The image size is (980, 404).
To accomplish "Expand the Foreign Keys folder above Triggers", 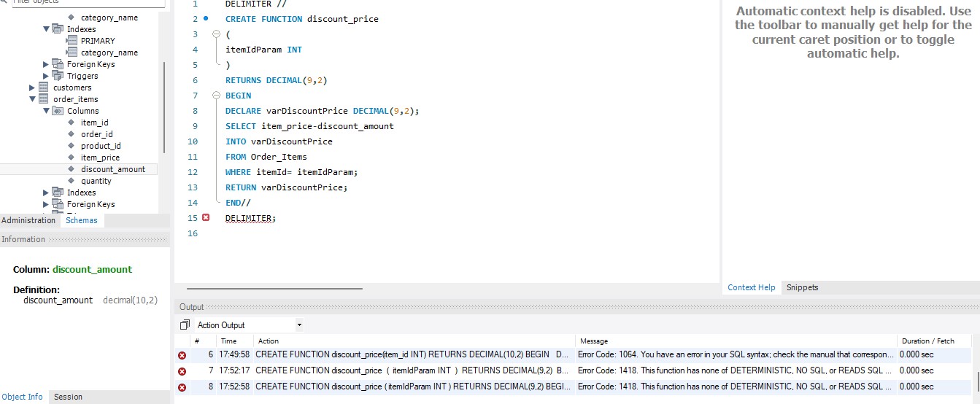I will click(x=47, y=64).
